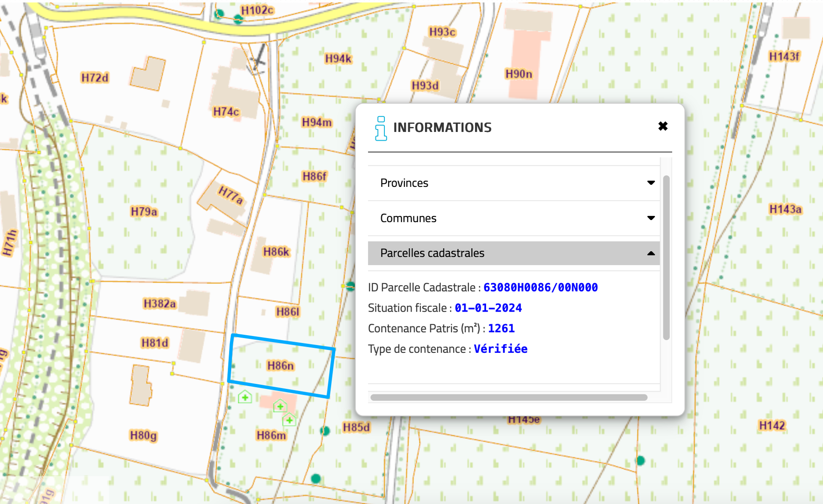Click the Communes dropdown arrow

[651, 218]
